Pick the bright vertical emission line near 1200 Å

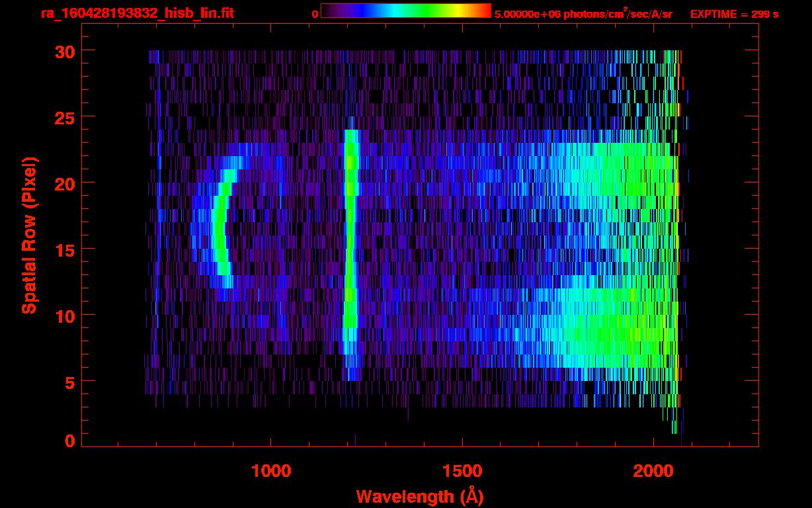(x=350, y=232)
